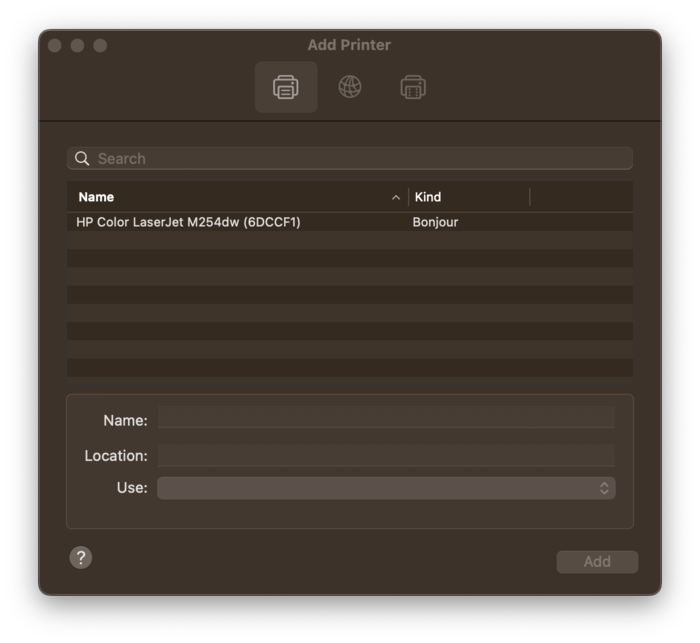Sort the list by Kind column header
Screen dimensions: 700x643
(428, 197)
